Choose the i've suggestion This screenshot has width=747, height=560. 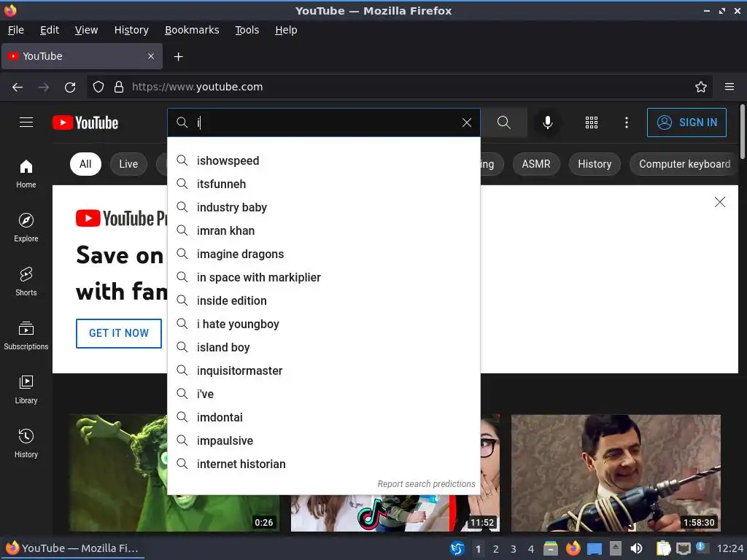324,394
